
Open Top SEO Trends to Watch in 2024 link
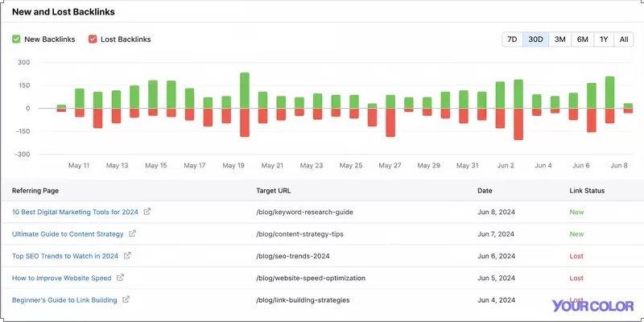pyautogui.click(x=65, y=256)
